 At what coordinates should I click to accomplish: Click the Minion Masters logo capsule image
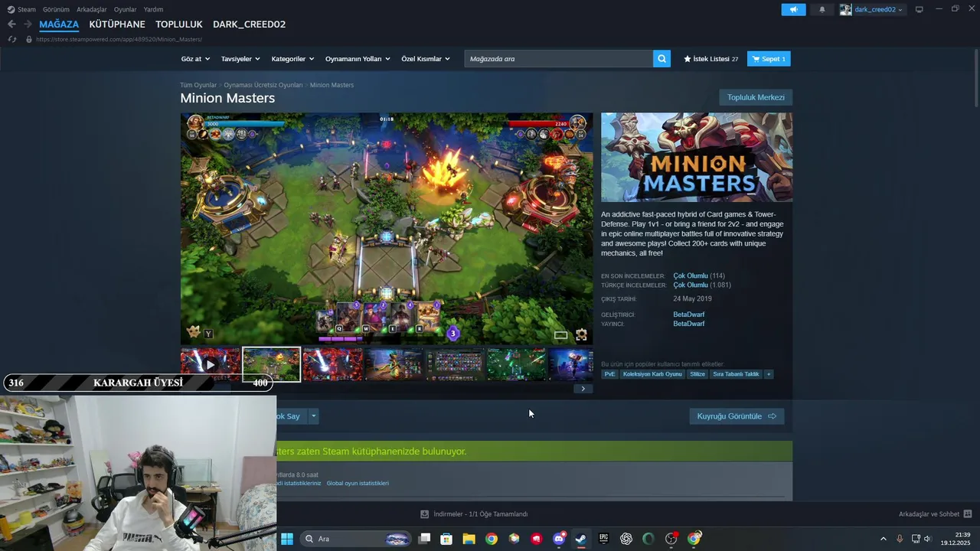pyautogui.click(x=697, y=158)
